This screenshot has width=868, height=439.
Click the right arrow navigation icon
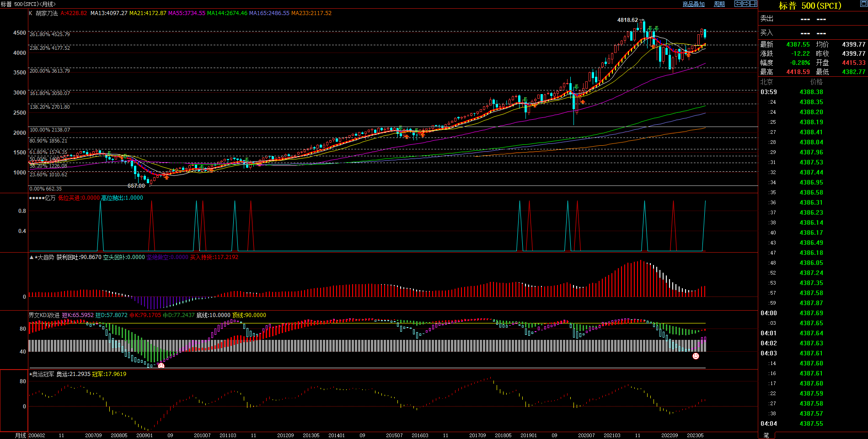coord(745,4)
